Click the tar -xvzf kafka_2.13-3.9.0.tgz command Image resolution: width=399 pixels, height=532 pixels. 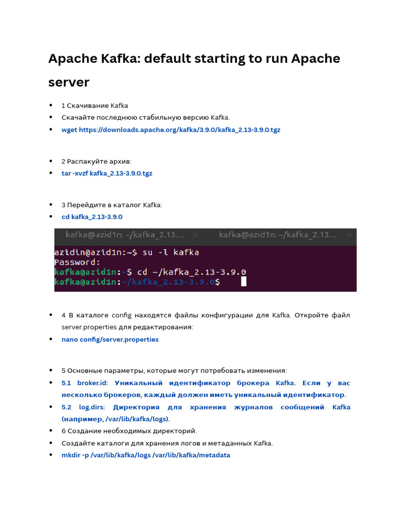107,174
